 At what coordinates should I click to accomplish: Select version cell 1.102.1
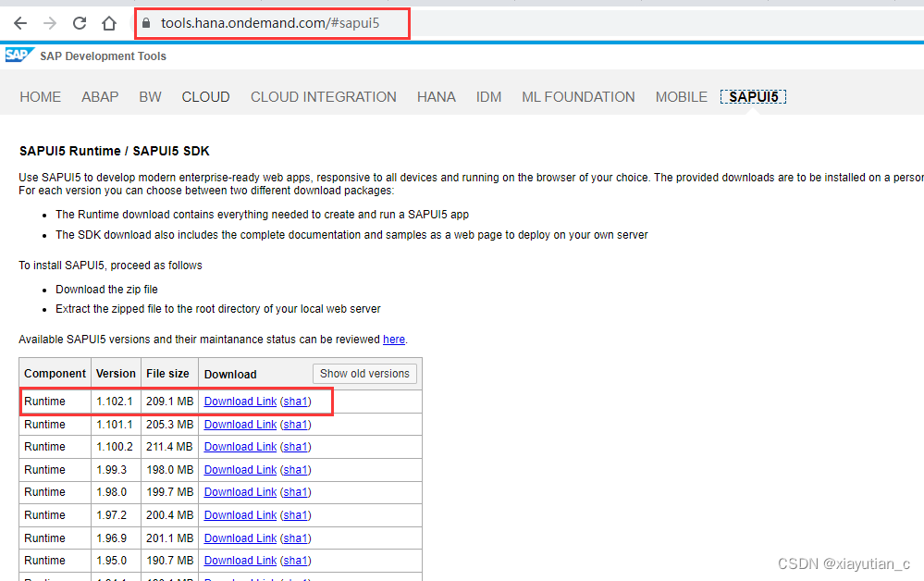tap(115, 402)
